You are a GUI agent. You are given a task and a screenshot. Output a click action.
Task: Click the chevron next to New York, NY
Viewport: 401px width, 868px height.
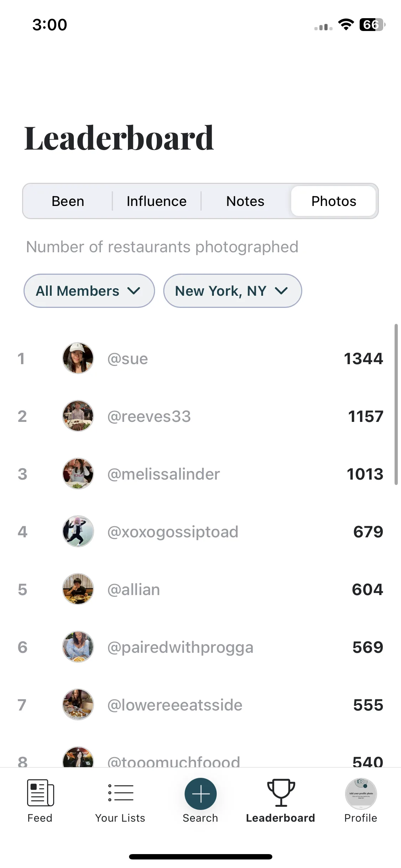pos(281,291)
